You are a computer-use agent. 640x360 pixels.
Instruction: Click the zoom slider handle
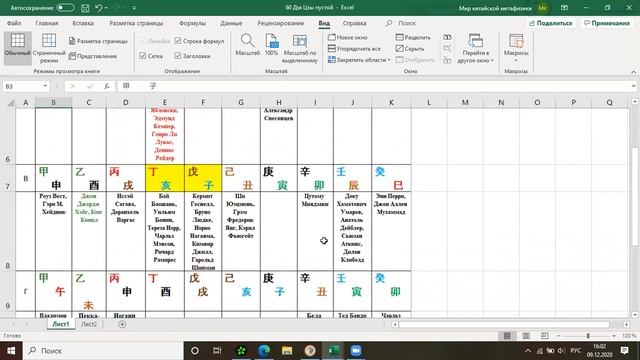pyautogui.click(x=588, y=336)
